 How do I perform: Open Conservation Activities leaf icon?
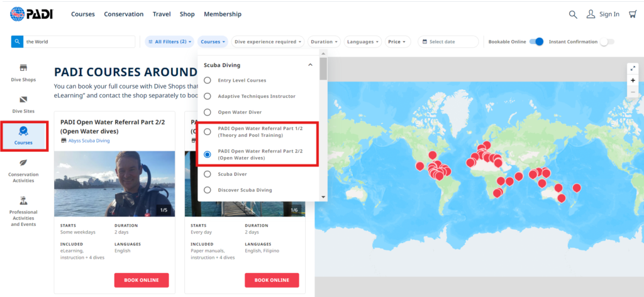pos(23,163)
